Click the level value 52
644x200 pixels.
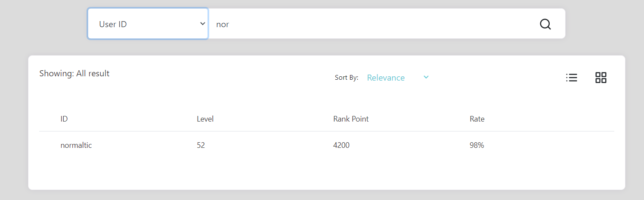pos(201,145)
